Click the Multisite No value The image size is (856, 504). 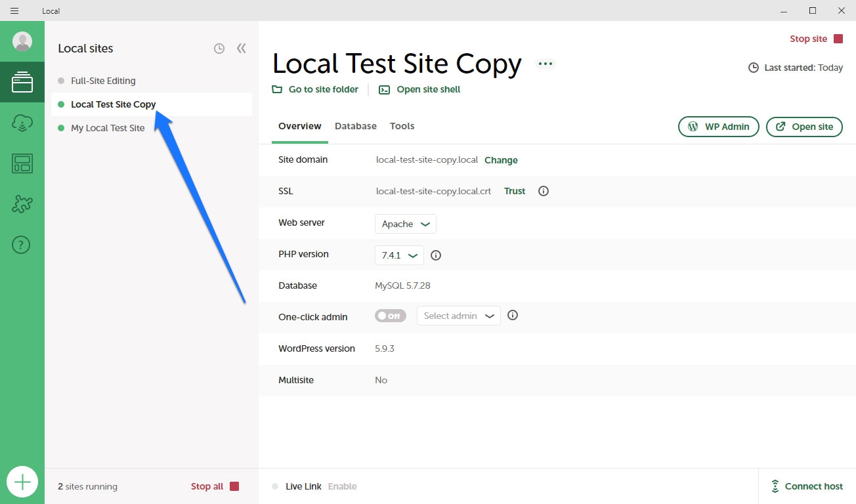381,380
